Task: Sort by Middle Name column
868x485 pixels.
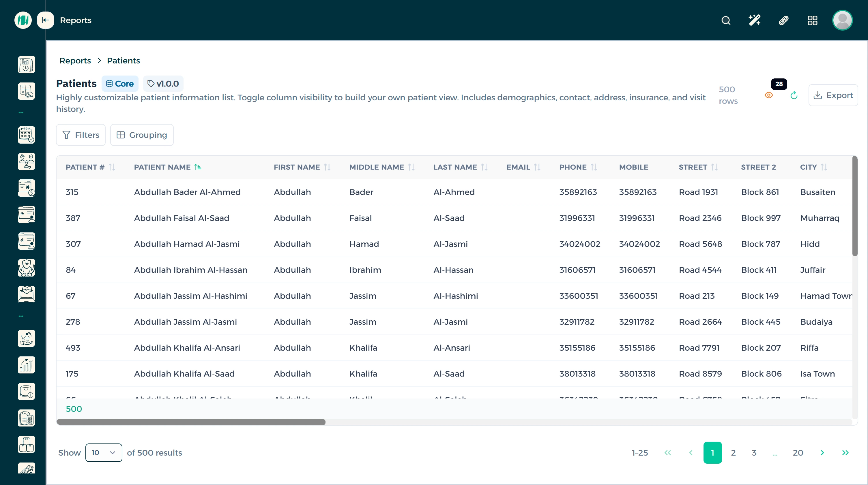Action: pos(411,167)
